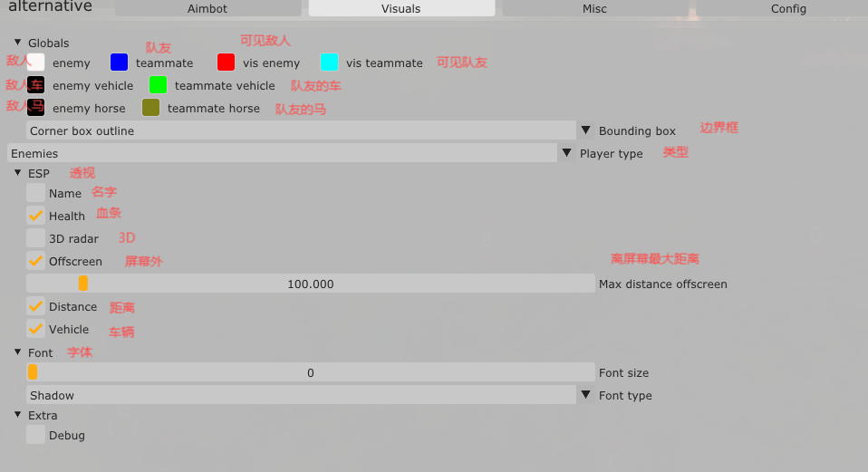Enable the Name checkbox under ESP
This screenshot has width=868, height=472.
point(35,193)
